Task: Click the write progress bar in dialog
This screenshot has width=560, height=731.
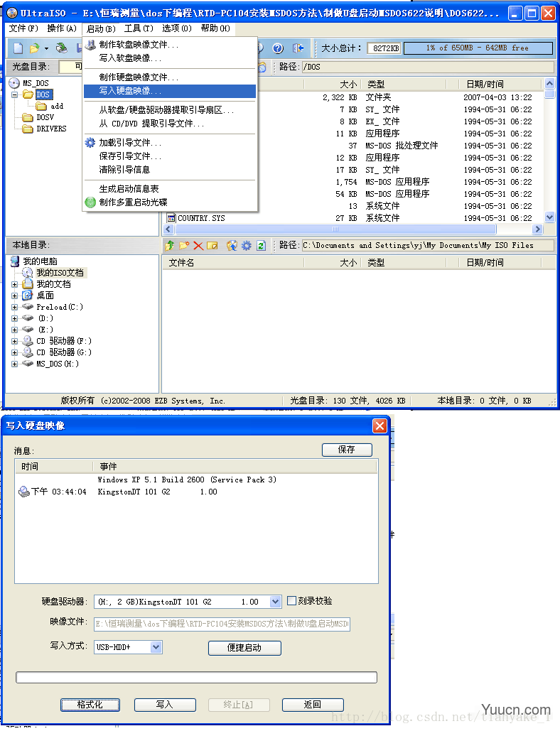Action: (x=196, y=678)
